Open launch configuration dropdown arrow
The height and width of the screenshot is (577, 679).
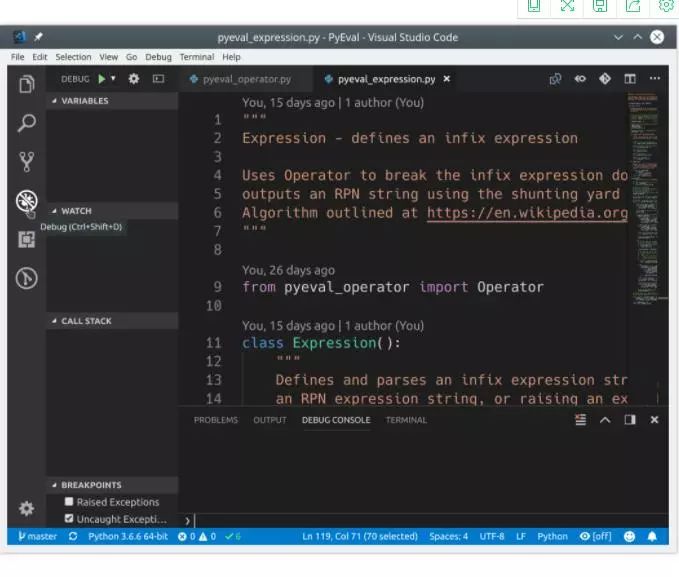pyautogui.click(x=113, y=78)
